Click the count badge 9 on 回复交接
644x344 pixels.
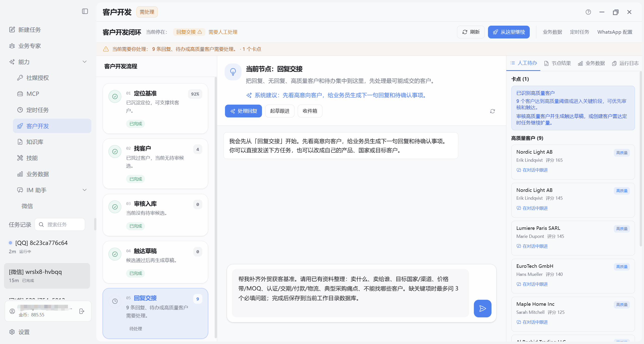click(x=198, y=299)
